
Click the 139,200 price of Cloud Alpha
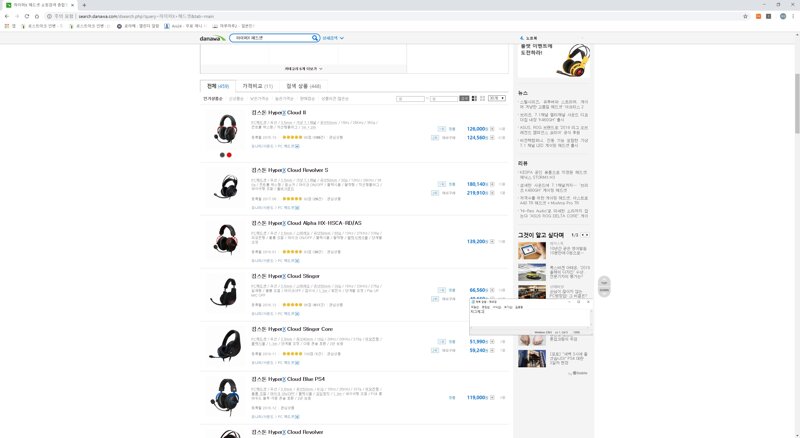pyautogui.click(x=478, y=241)
